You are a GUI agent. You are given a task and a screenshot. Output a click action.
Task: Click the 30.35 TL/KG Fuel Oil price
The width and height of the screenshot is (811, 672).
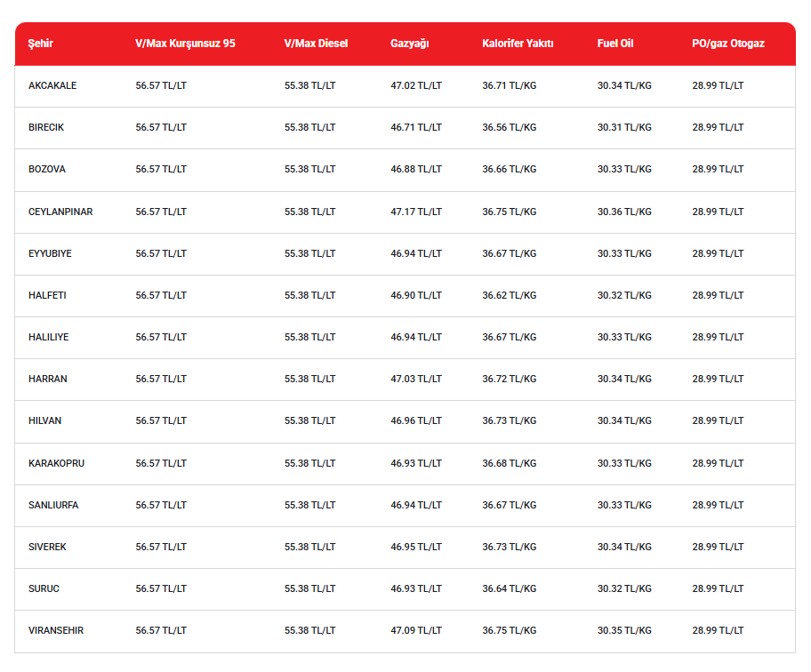(624, 630)
